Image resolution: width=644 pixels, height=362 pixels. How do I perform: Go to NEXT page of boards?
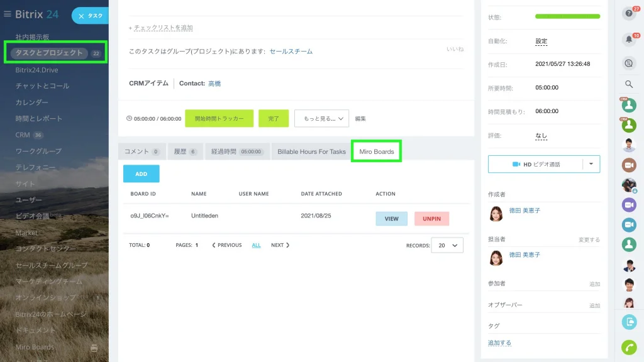pyautogui.click(x=280, y=245)
